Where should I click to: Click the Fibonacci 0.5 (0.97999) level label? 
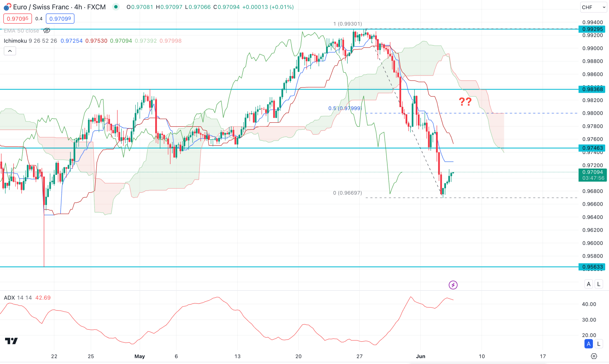(x=345, y=108)
